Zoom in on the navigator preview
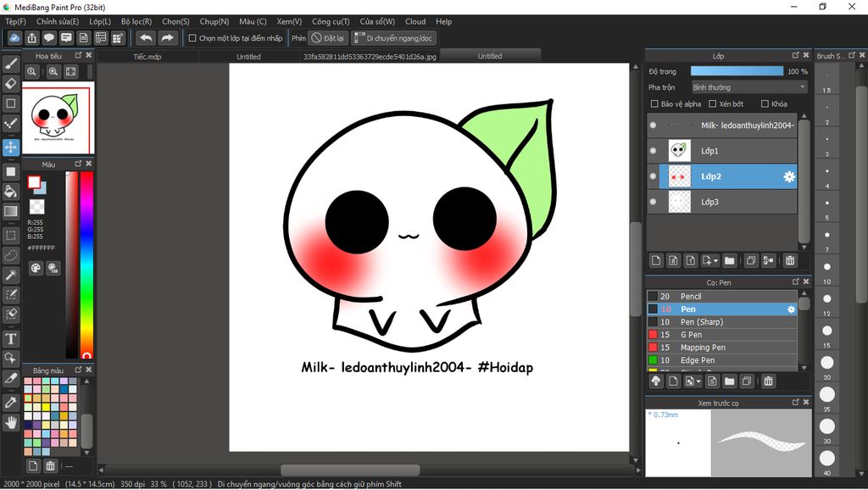 (53, 71)
